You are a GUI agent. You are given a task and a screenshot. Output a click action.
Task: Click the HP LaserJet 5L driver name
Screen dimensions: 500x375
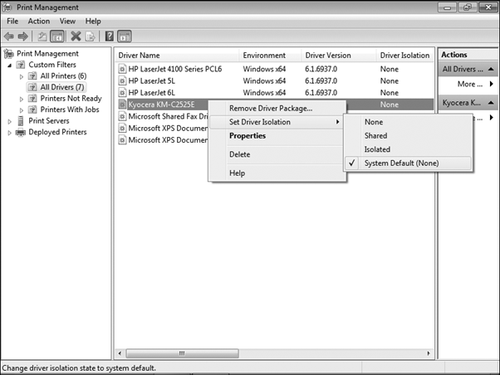[x=152, y=81]
